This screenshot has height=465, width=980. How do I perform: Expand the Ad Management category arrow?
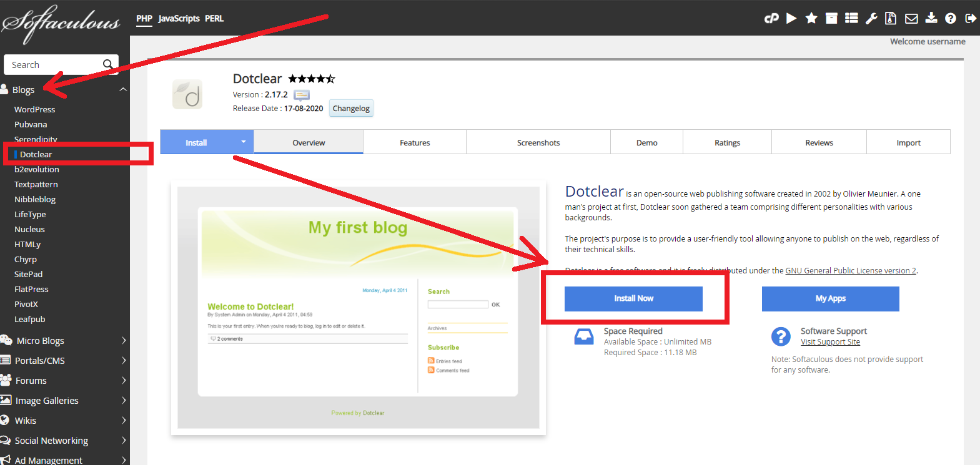point(124,460)
